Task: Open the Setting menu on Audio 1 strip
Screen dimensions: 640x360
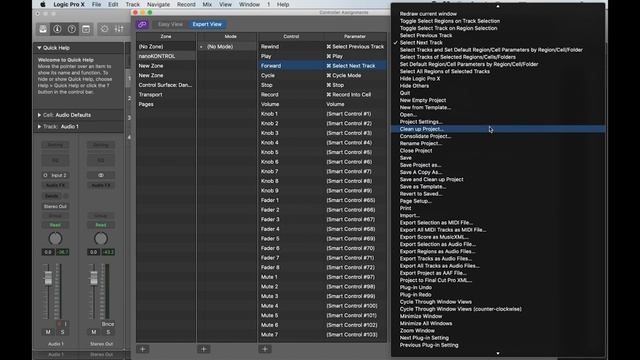Action: (55, 145)
